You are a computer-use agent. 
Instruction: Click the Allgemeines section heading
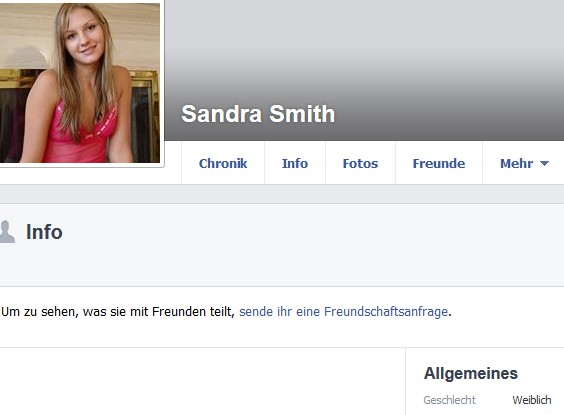pos(471,373)
